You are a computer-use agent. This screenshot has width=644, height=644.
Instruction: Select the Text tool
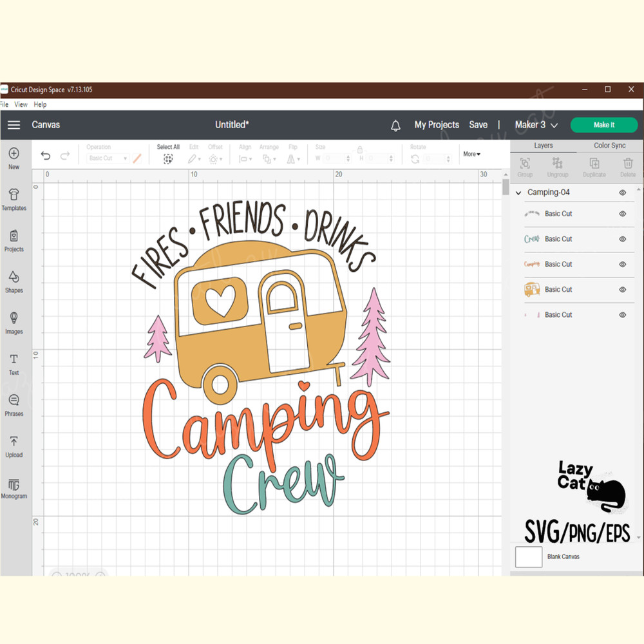(x=14, y=364)
